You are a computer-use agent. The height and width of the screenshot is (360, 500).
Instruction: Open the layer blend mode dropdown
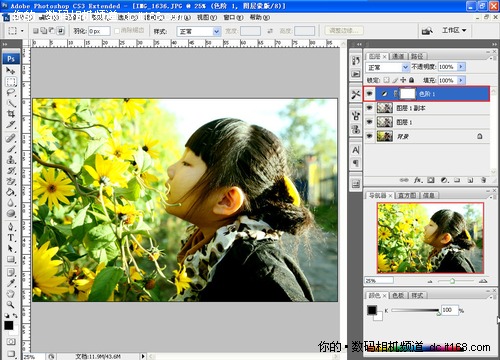(387, 67)
